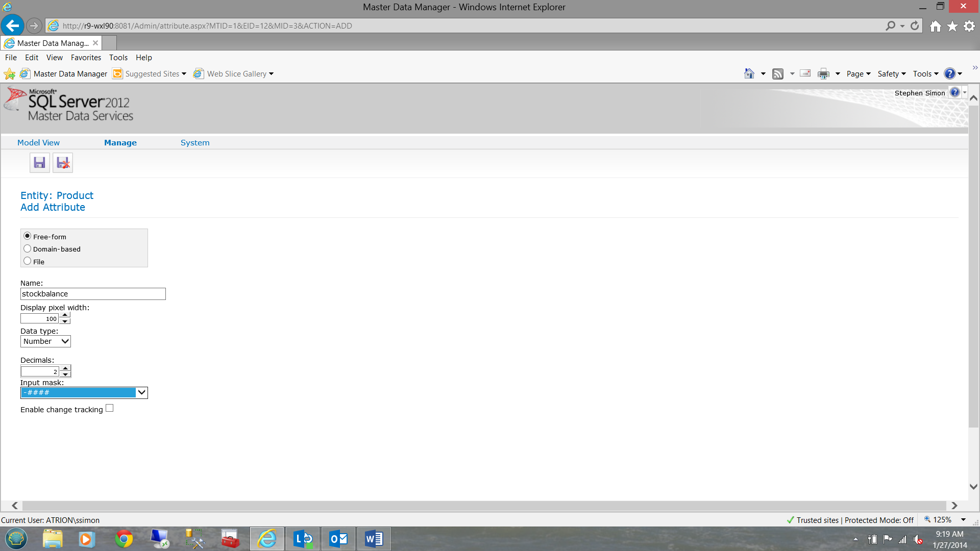Open Word from the taskbar
980x551 pixels.
pos(374,539)
